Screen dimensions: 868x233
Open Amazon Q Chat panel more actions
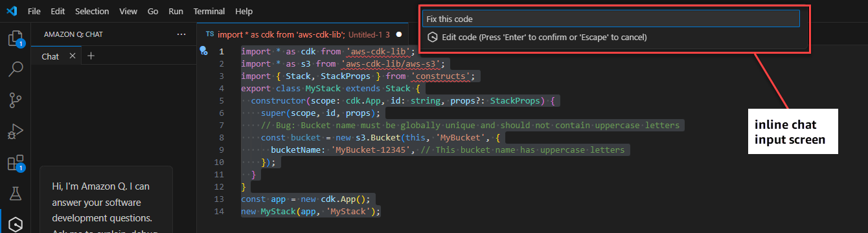pos(181,34)
